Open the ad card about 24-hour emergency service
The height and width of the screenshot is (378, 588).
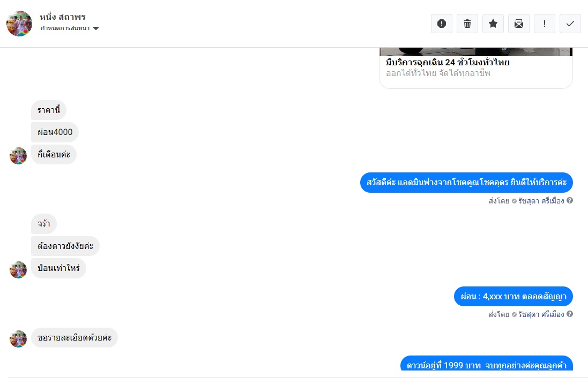click(x=476, y=68)
